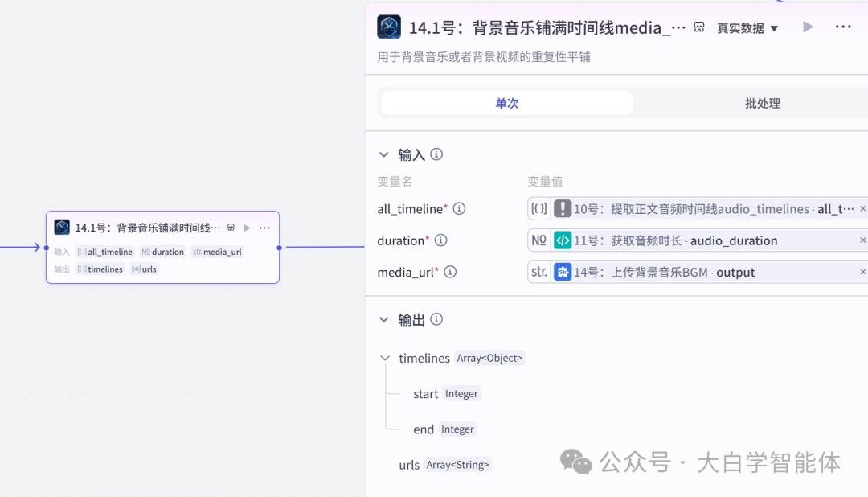Click the canvas node's test-mode icon
The height and width of the screenshot is (497, 868).
[231, 228]
